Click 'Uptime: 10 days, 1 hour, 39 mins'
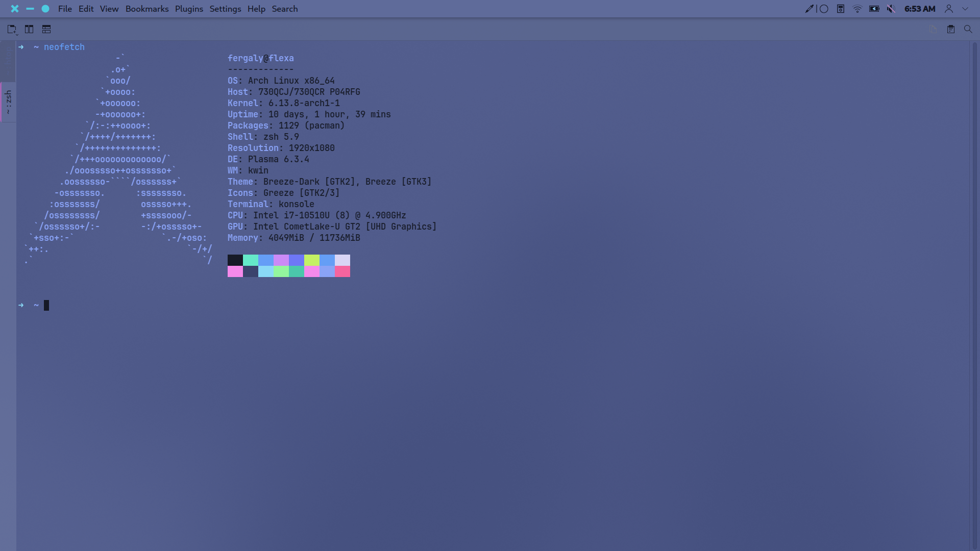980x551 pixels. point(309,114)
